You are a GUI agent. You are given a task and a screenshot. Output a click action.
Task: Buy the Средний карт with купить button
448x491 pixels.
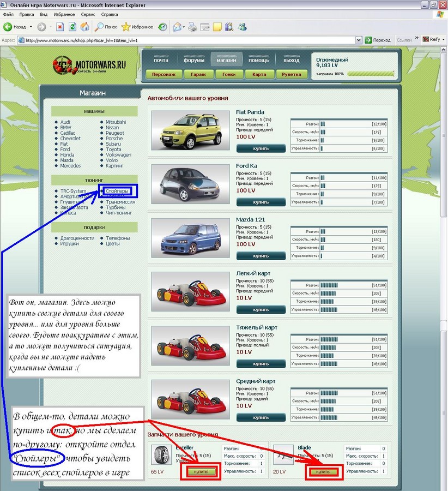pyautogui.click(x=261, y=417)
